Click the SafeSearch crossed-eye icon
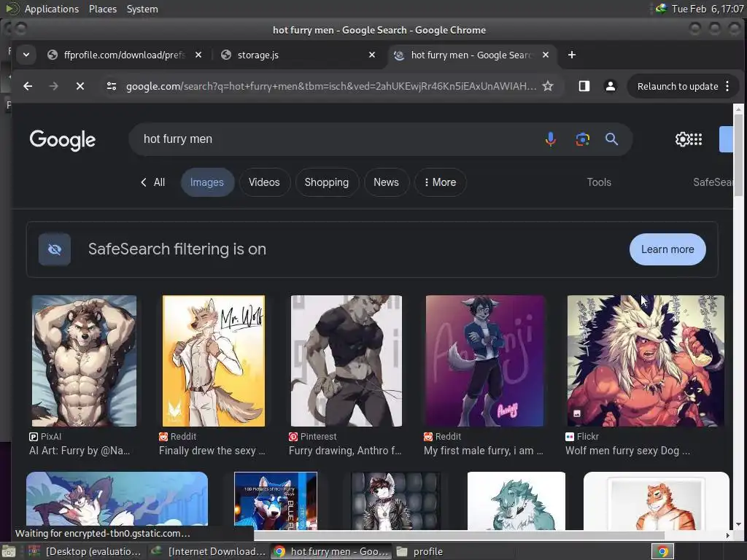This screenshot has width=747, height=560. click(x=55, y=249)
